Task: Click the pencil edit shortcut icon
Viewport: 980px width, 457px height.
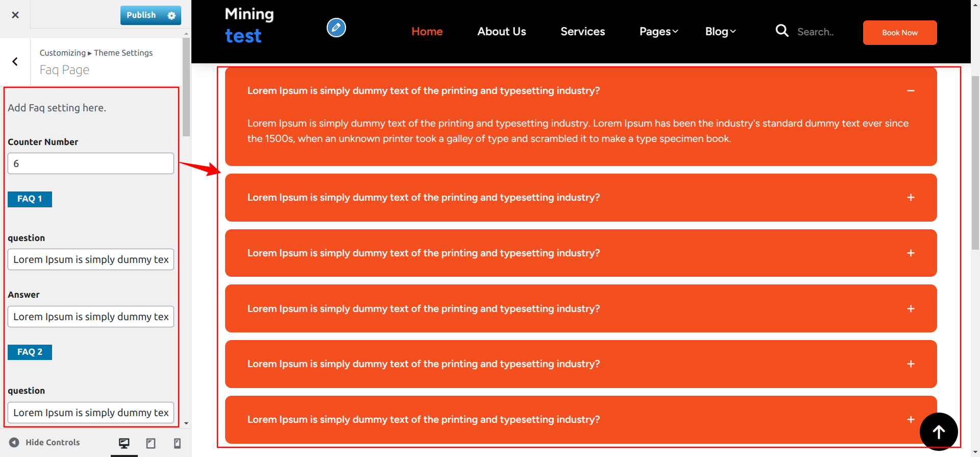Action: [336, 28]
